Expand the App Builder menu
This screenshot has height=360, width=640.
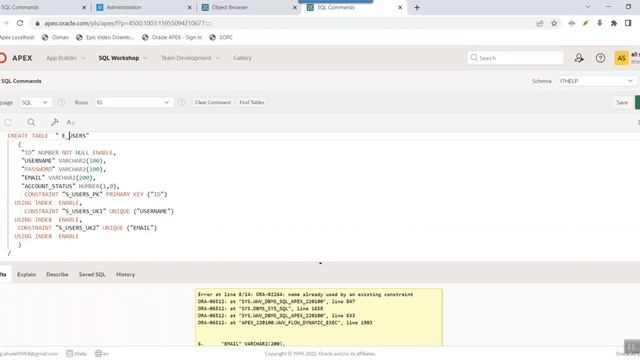(65, 58)
